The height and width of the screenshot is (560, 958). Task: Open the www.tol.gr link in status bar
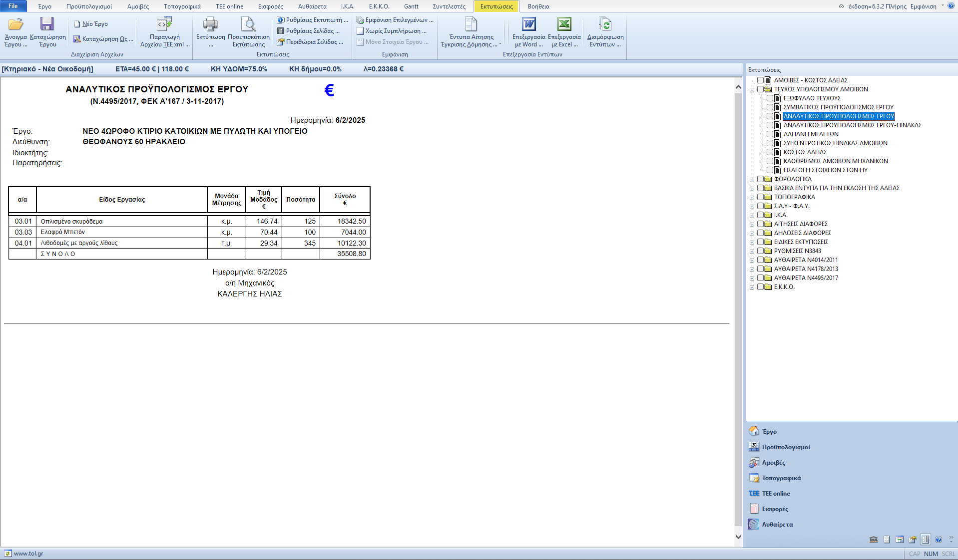pos(28,554)
